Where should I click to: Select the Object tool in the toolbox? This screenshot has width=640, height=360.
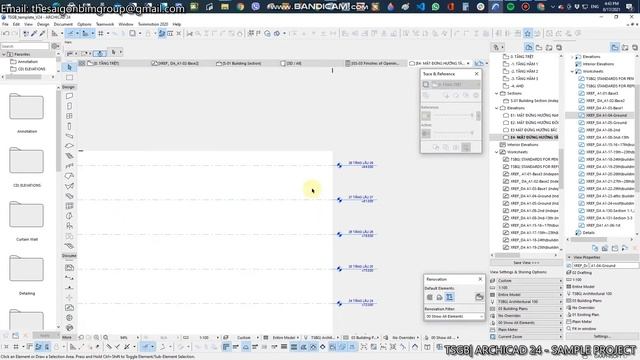pyautogui.click(x=69, y=226)
